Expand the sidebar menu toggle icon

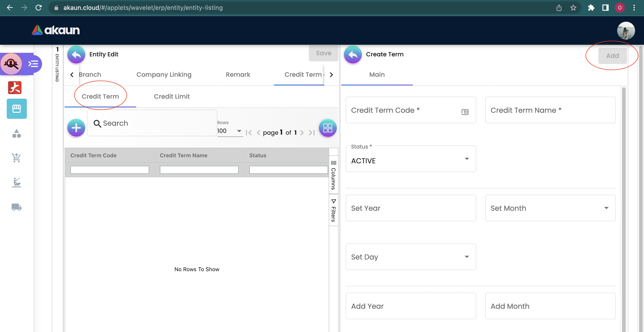pos(33,64)
